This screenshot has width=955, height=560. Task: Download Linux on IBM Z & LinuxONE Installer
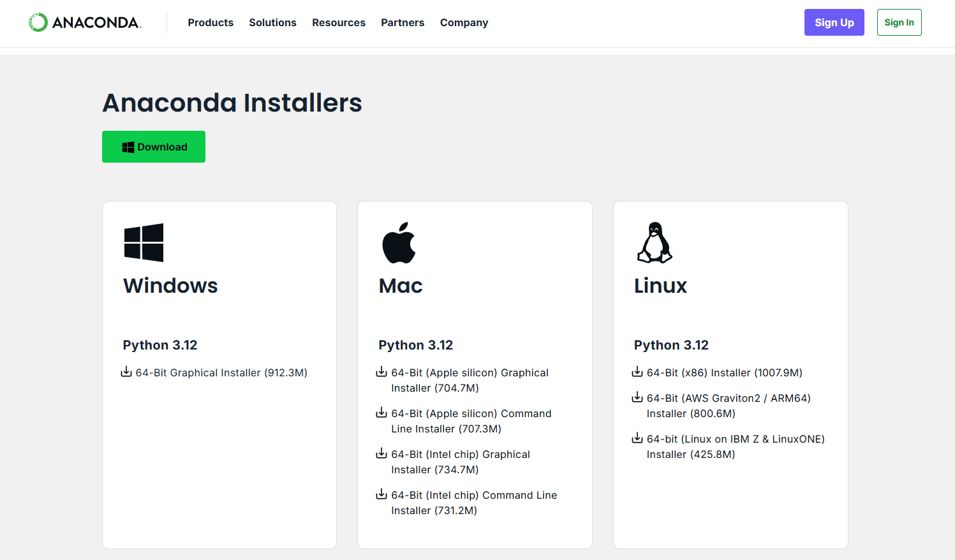click(736, 446)
